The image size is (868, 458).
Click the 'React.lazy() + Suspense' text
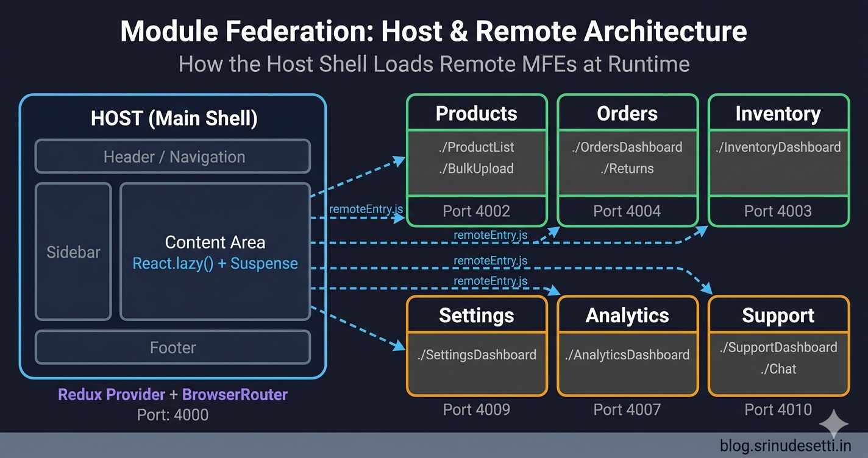click(215, 264)
